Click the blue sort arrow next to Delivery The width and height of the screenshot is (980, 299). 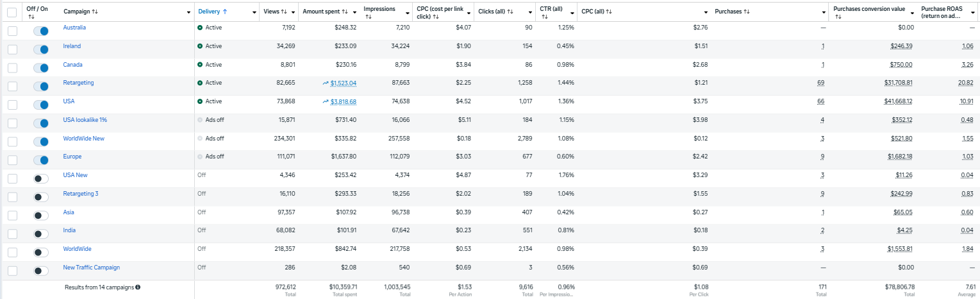(x=226, y=12)
